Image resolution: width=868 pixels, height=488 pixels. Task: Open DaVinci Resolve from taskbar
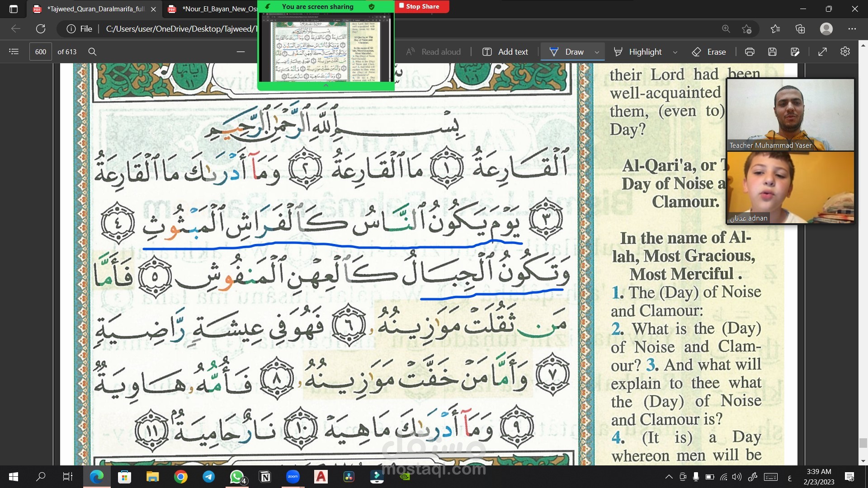click(x=349, y=477)
